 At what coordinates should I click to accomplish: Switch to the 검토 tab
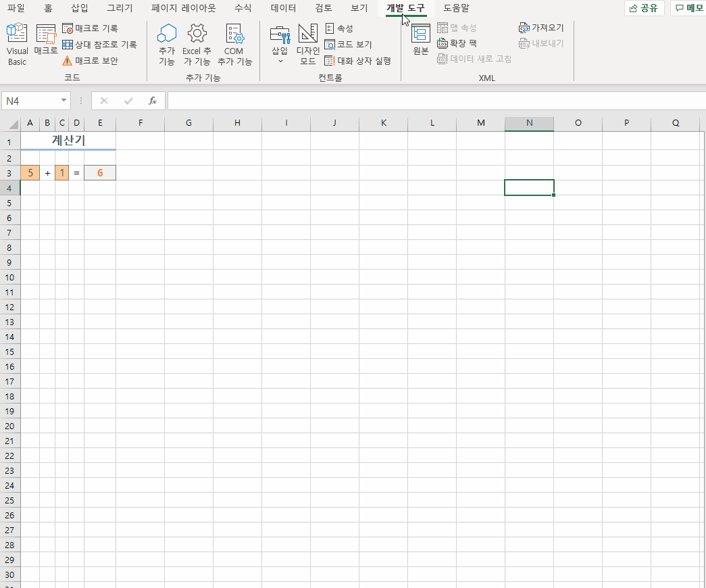coord(324,8)
